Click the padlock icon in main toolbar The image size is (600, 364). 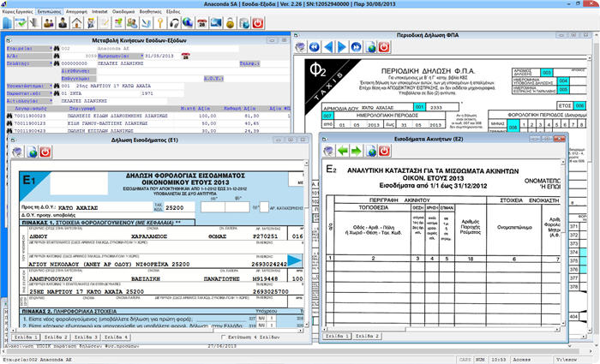(x=230, y=23)
